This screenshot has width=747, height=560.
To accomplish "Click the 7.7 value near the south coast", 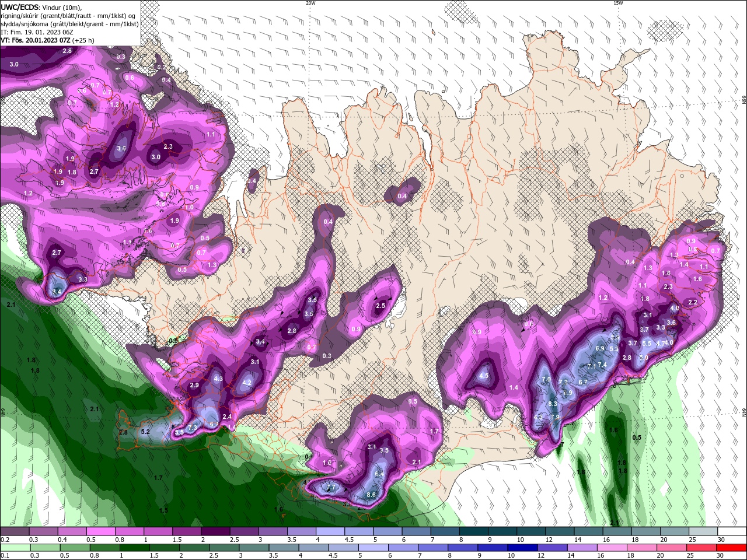I will [331, 488].
